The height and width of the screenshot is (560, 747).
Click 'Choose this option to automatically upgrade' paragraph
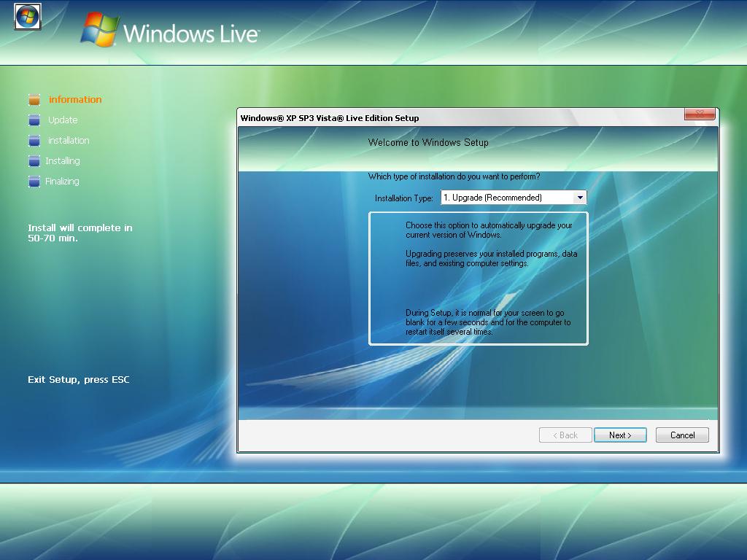[489, 230]
